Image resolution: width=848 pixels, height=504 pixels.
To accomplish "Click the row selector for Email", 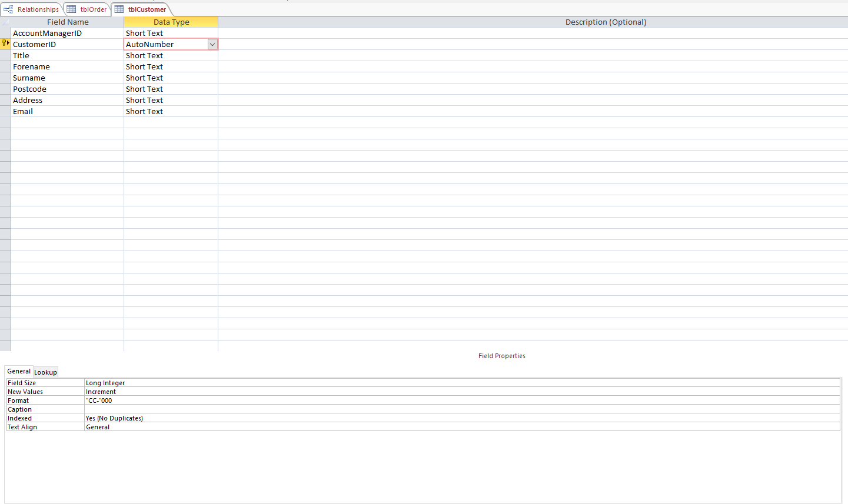I will pyautogui.click(x=5, y=111).
